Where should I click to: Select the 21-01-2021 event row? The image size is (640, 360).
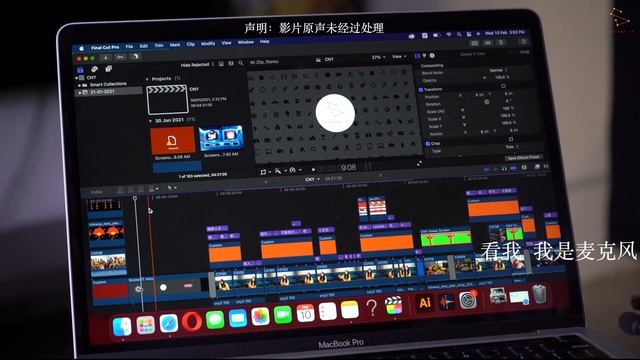click(x=109, y=92)
